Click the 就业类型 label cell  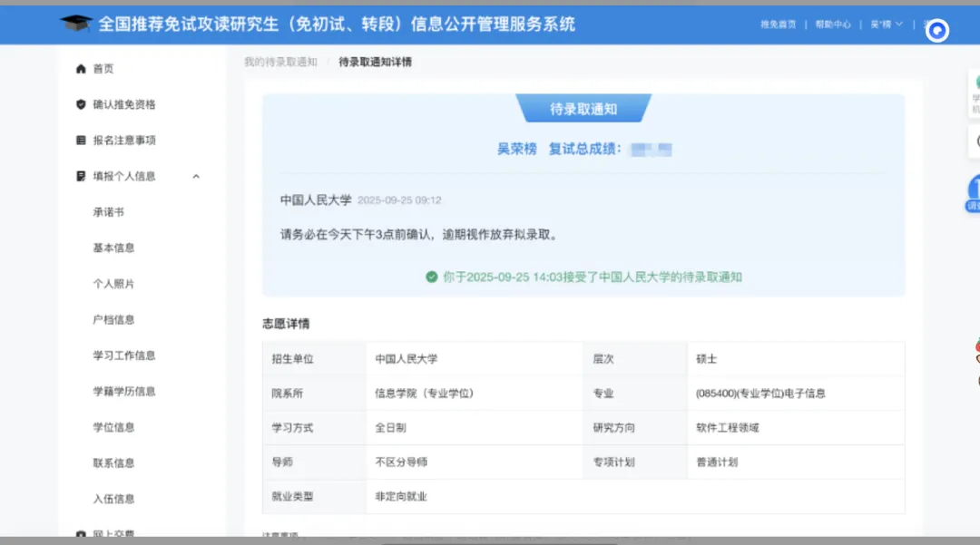pyautogui.click(x=314, y=496)
